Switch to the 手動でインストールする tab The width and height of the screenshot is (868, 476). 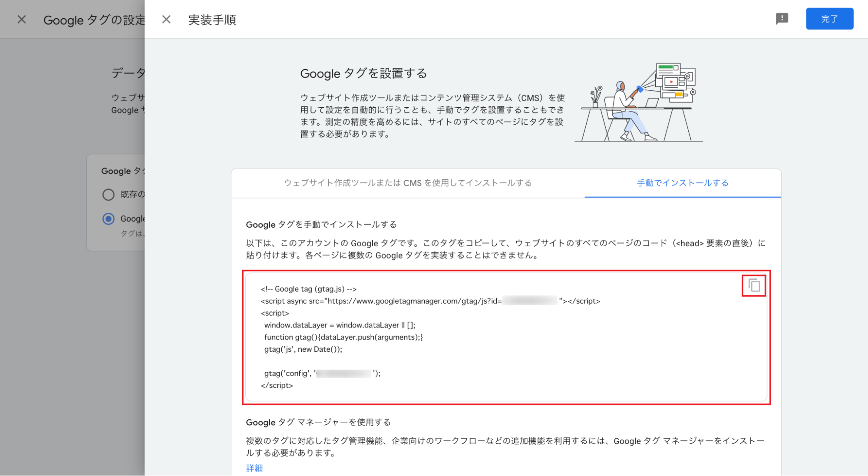tap(683, 183)
